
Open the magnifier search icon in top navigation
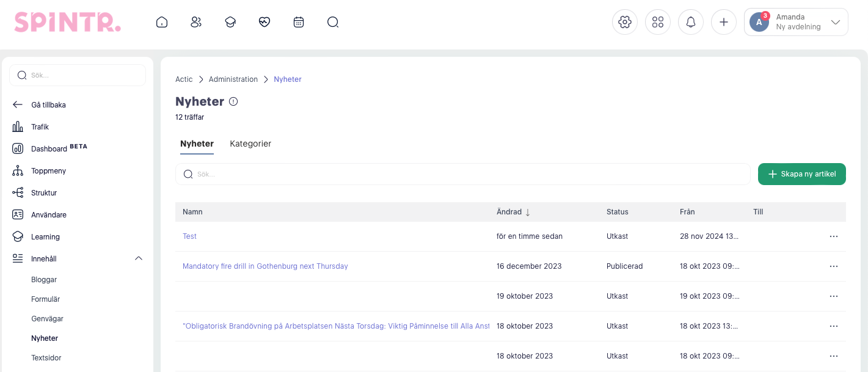click(333, 23)
